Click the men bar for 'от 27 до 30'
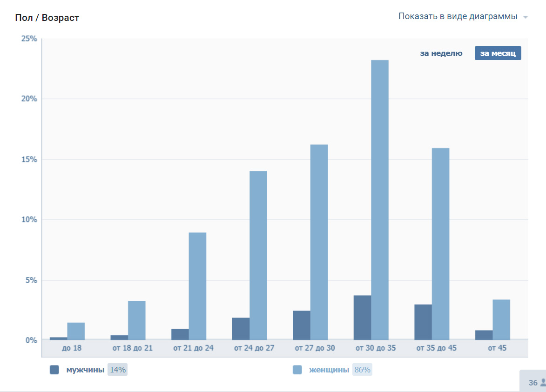This screenshot has height=392, width=546. click(302, 325)
